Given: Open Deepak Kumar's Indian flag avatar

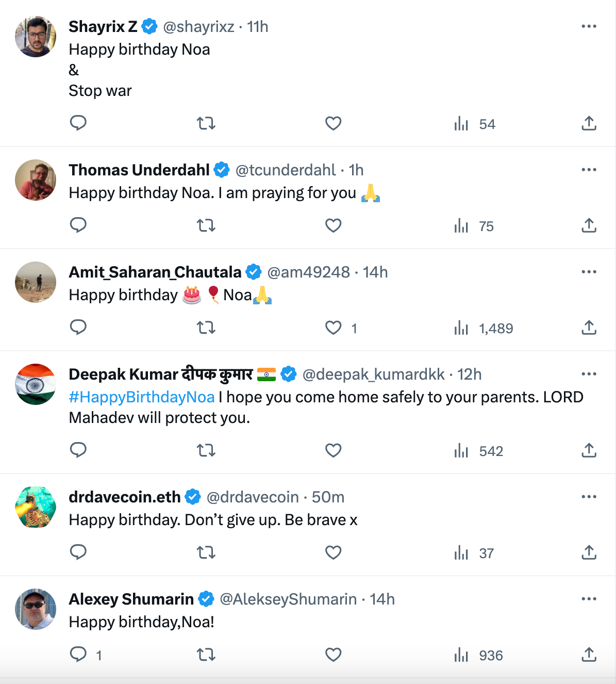Looking at the screenshot, I should 36,384.
